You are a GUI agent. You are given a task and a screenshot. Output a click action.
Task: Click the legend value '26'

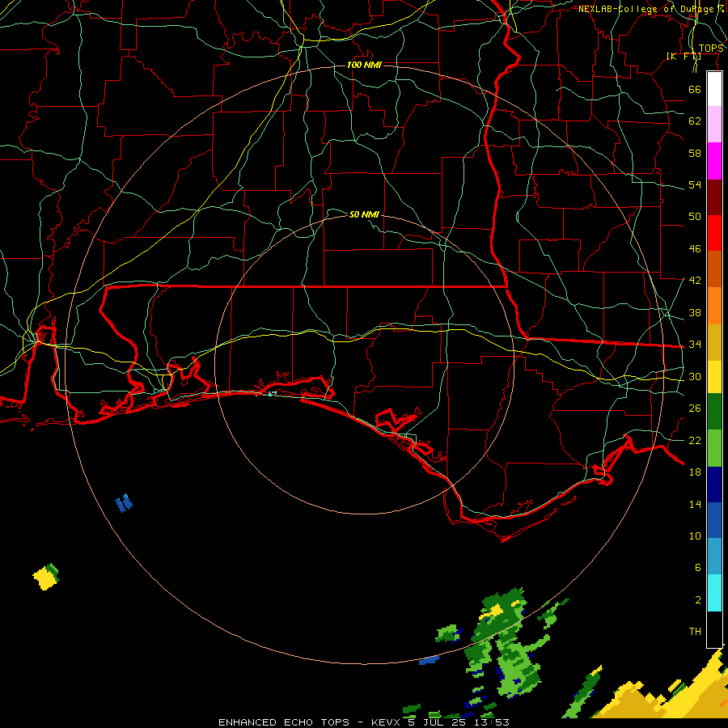[695, 408]
